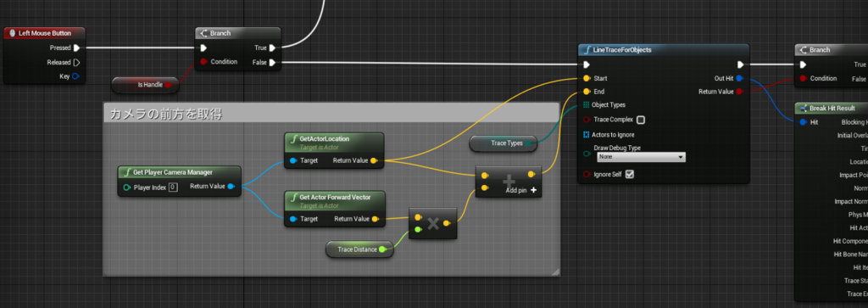Click first Branch False output pin
The height and width of the screenshot is (308, 868).
pyautogui.click(x=272, y=62)
